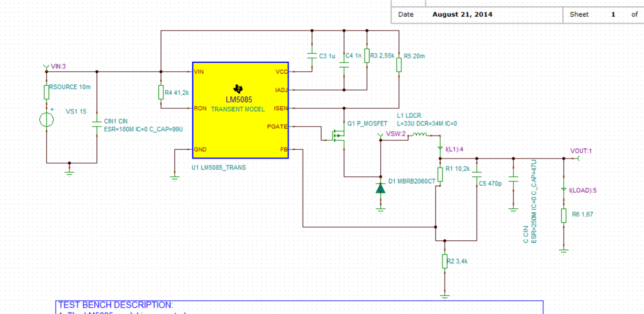Click the 'R6 1,67' label
Screen dimensions: 644x314
tap(582, 214)
